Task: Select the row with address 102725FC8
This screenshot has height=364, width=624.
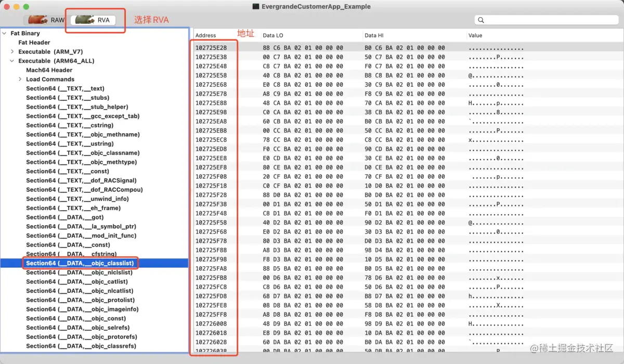Action: 408,287
